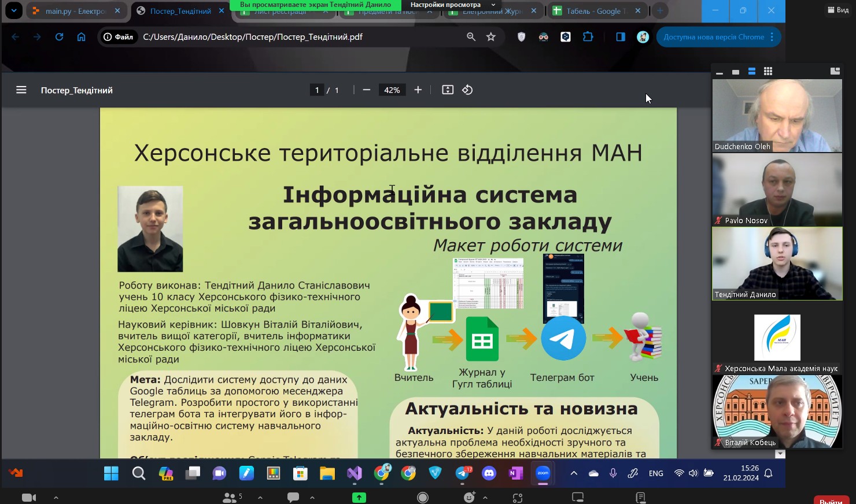
Task: Open Chrome tab search dropdown
Action: (x=13, y=10)
